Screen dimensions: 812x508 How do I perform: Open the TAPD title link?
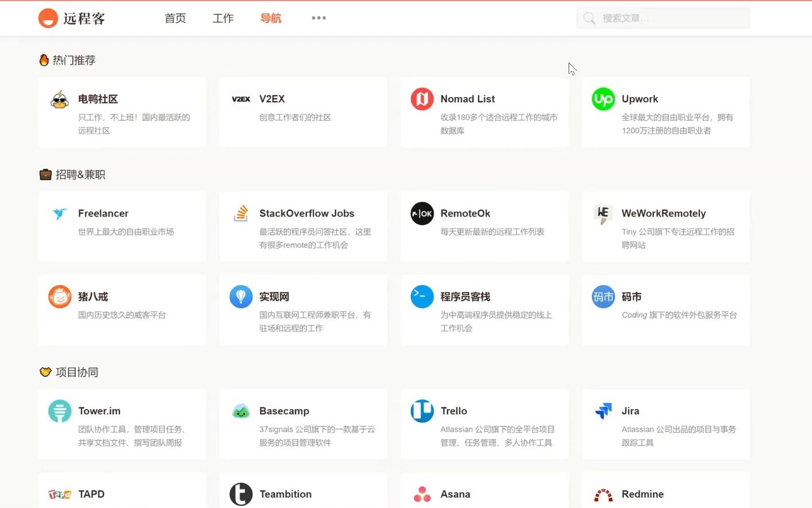91,494
